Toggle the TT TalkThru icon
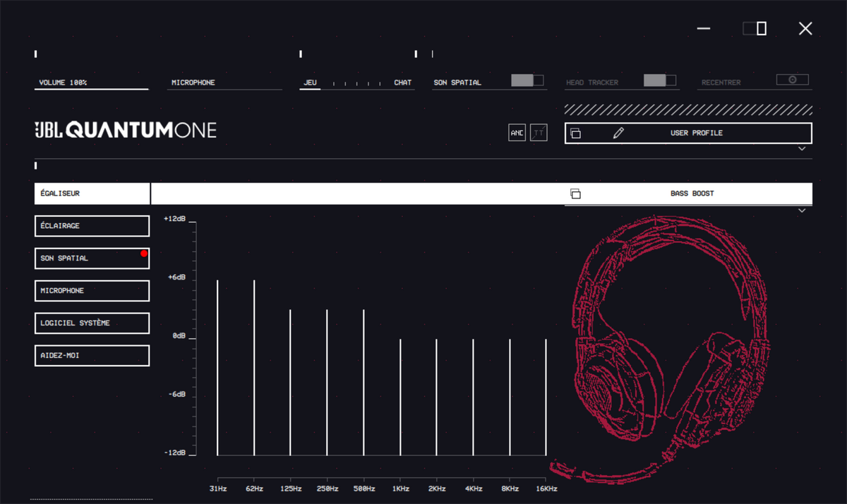The image size is (847, 504). (x=539, y=133)
